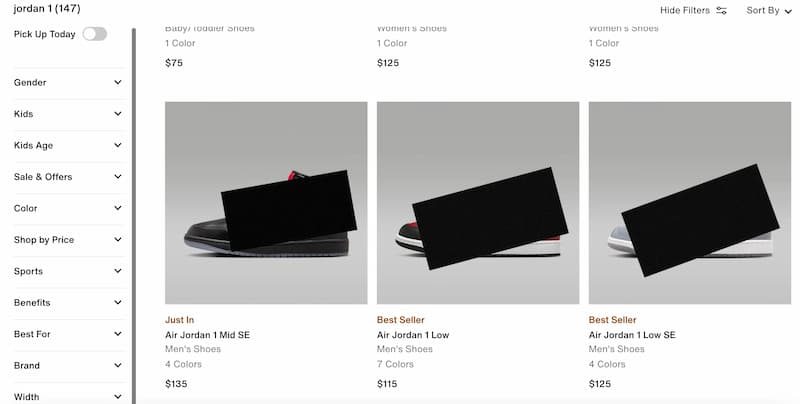
Task: Toggle the Pick Up Today switch
Action: [x=95, y=34]
